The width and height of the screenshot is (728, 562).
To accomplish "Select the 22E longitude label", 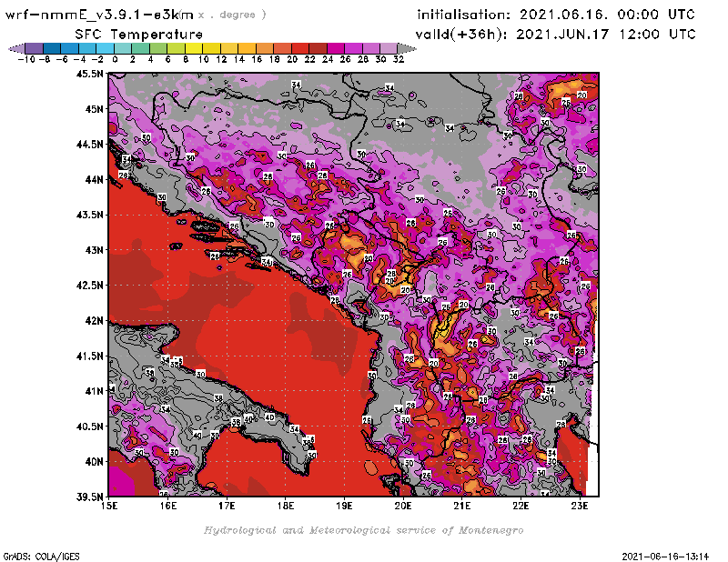I will coord(521,506).
